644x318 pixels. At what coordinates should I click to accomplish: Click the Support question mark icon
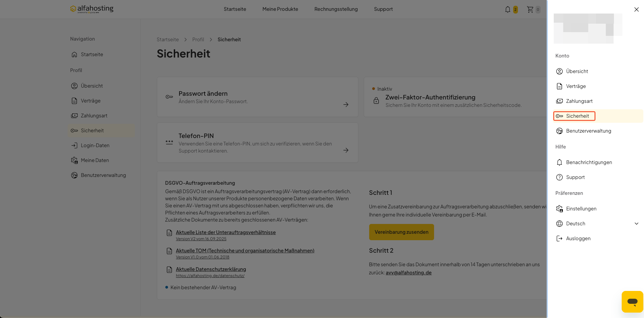point(559,177)
